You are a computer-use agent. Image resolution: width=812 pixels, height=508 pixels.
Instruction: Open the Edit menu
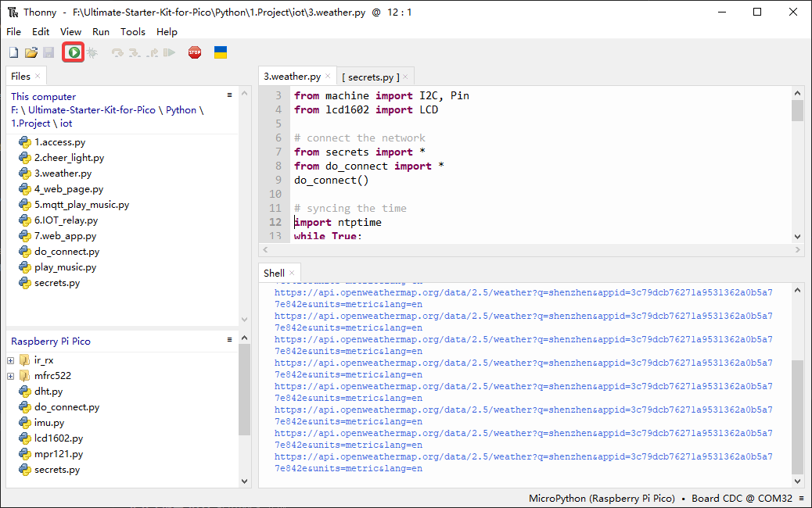click(x=41, y=31)
